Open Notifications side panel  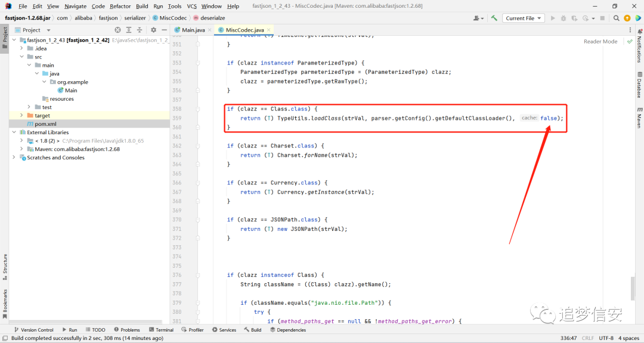tap(639, 45)
